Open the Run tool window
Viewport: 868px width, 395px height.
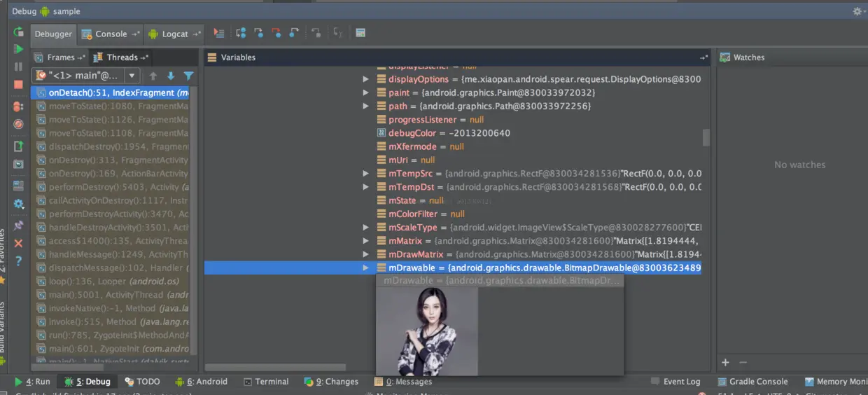(x=33, y=382)
